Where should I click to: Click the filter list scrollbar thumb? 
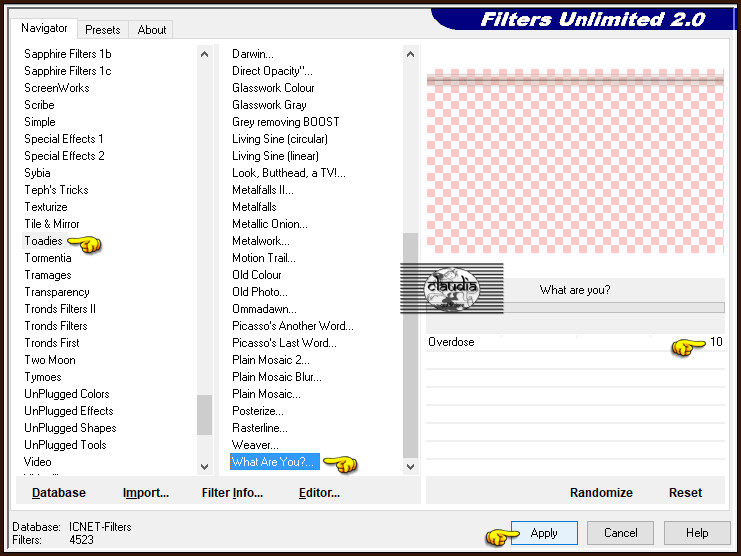point(410,345)
